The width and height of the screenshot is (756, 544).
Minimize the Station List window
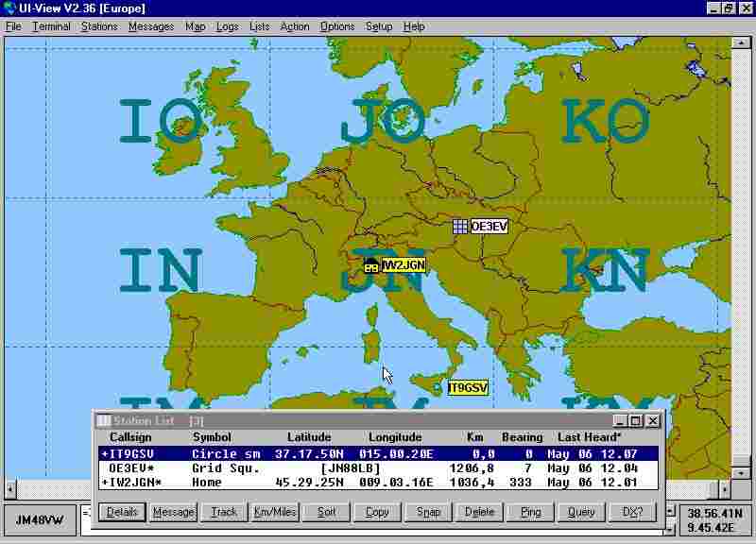(620, 420)
